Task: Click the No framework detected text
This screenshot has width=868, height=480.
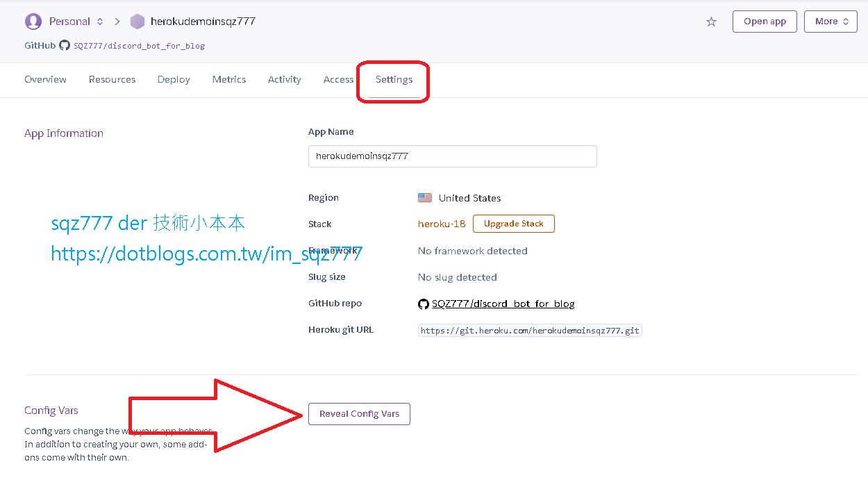Action: click(473, 251)
